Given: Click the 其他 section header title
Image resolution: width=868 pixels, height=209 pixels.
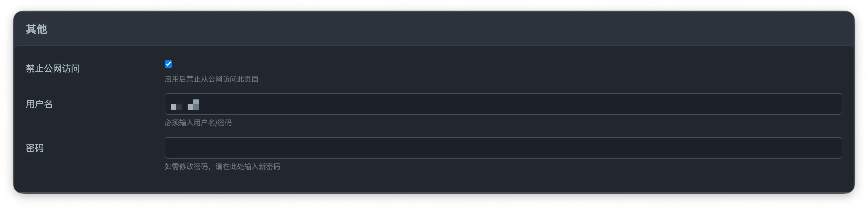Looking at the screenshot, I should (36, 29).
